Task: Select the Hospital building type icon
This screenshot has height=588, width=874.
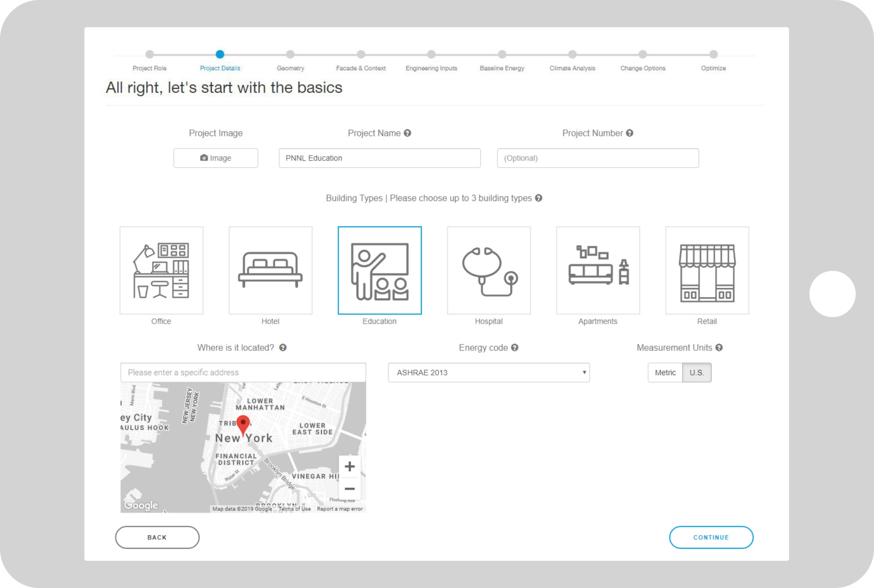Action: pos(489,270)
